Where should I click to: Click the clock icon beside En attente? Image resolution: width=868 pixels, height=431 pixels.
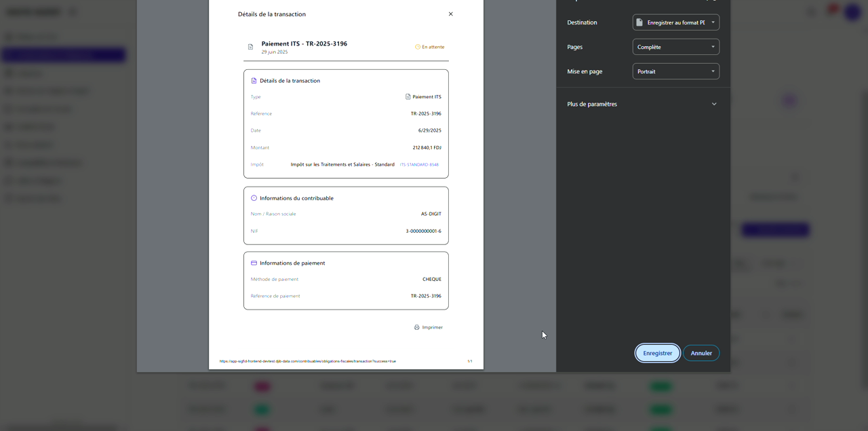point(418,47)
